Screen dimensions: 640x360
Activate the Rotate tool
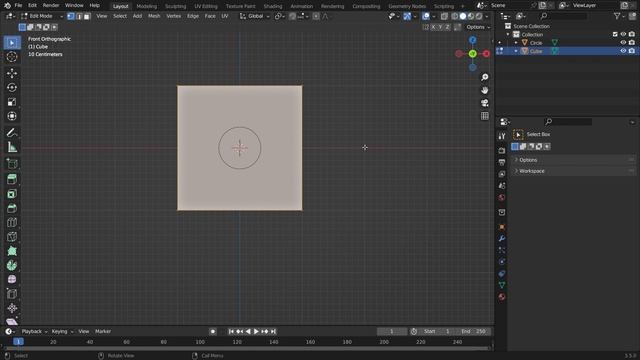[12, 88]
